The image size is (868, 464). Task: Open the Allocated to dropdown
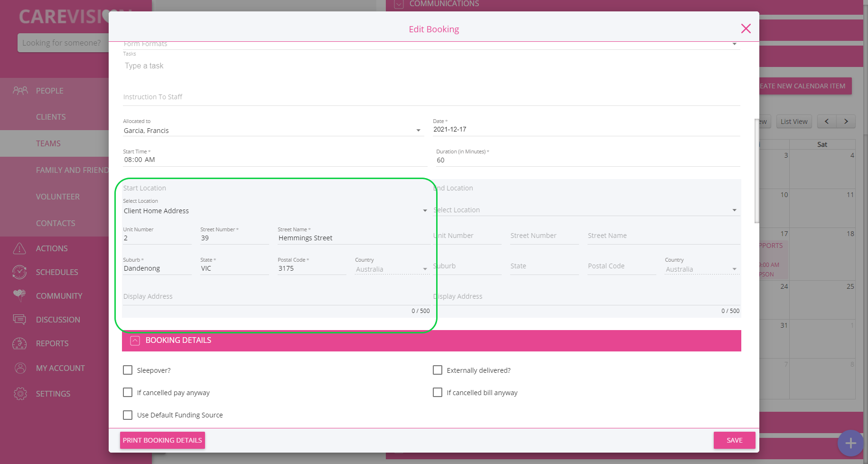pos(272,131)
